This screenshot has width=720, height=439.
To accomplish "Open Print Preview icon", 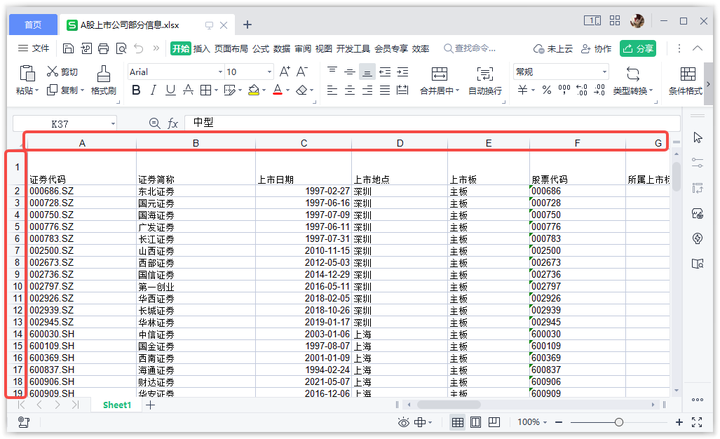I will point(121,48).
